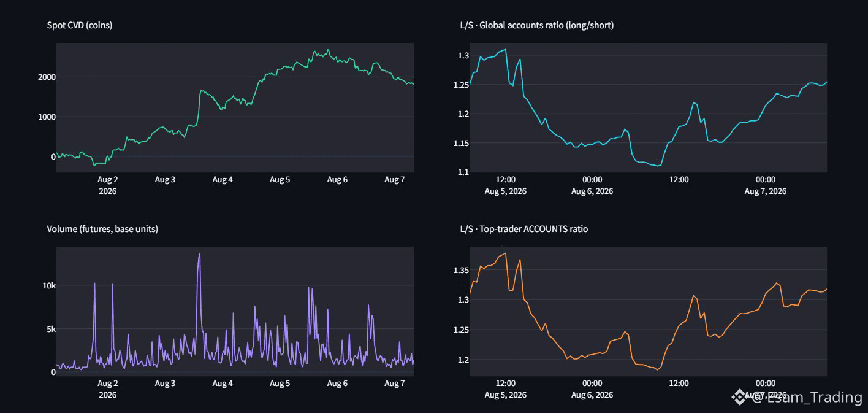868x413 pixels.
Task: Click the 2026 year label under Volume chart
Action: click(x=107, y=395)
